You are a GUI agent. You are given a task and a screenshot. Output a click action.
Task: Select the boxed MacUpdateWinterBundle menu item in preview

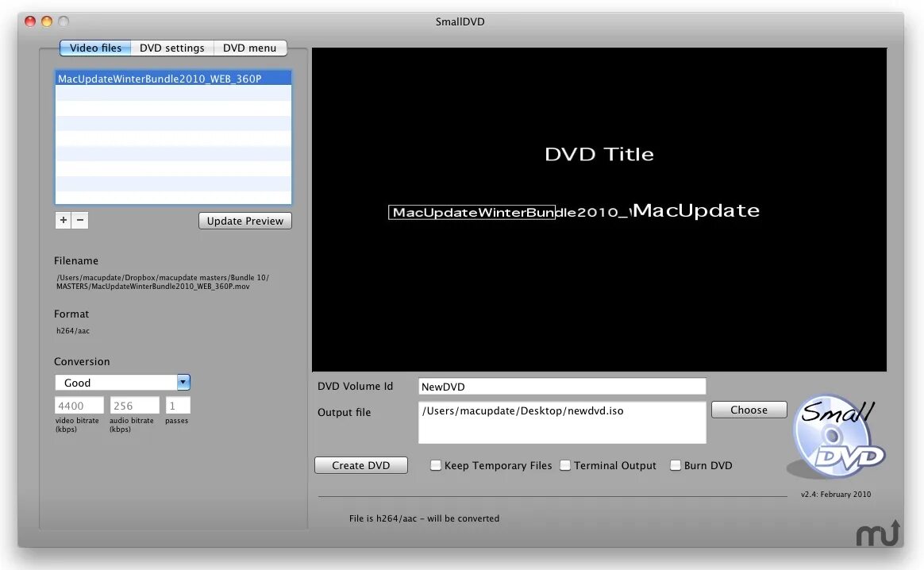click(472, 212)
